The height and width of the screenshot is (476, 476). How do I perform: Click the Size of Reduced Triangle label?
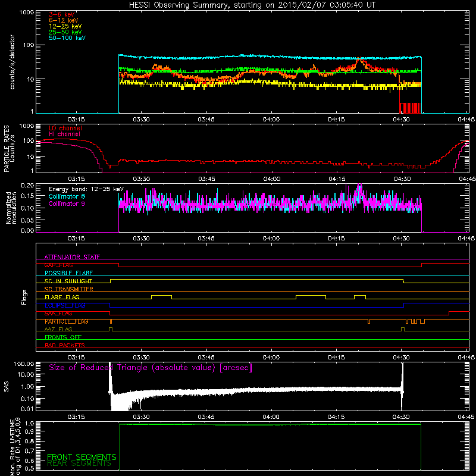151,368
